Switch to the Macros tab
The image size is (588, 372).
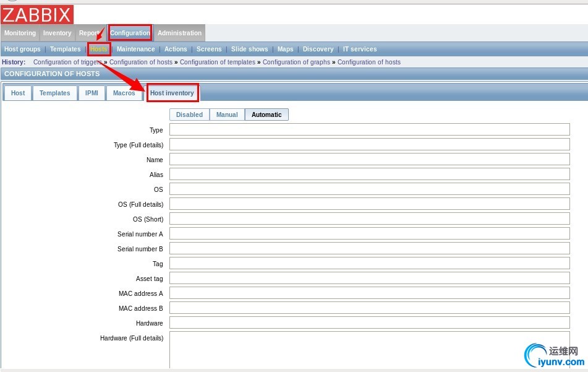point(124,93)
